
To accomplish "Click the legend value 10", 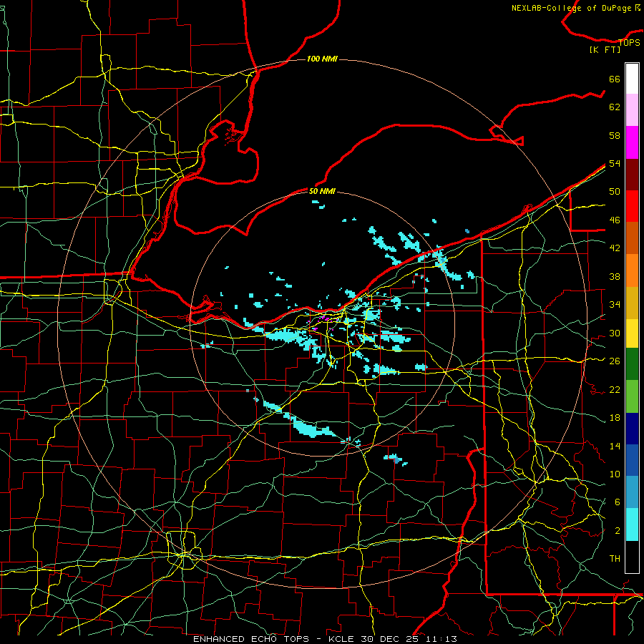I will point(615,474).
